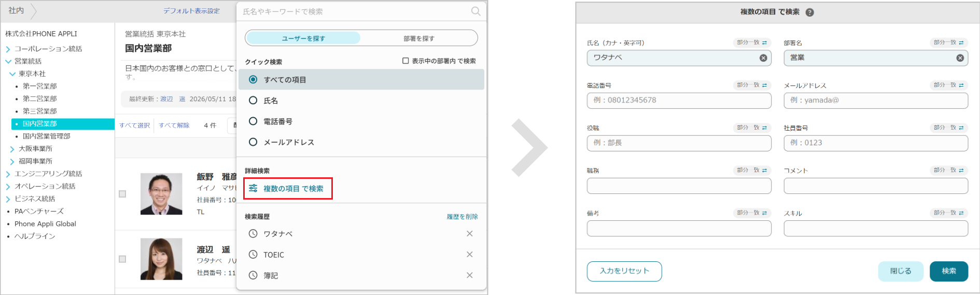This screenshot has width=980, height=295.
Task: Toggle 部分一致 for 社員番号 field
Action: (x=949, y=128)
